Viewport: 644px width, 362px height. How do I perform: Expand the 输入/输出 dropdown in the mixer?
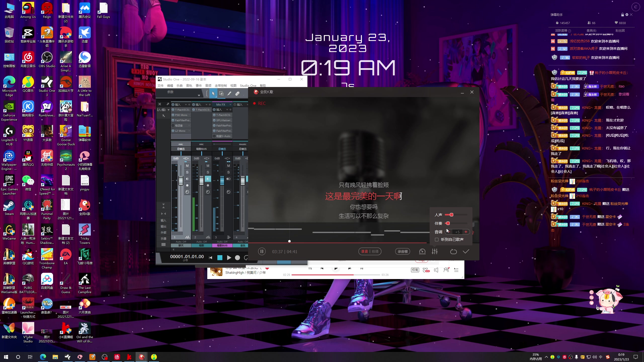tap(169, 110)
